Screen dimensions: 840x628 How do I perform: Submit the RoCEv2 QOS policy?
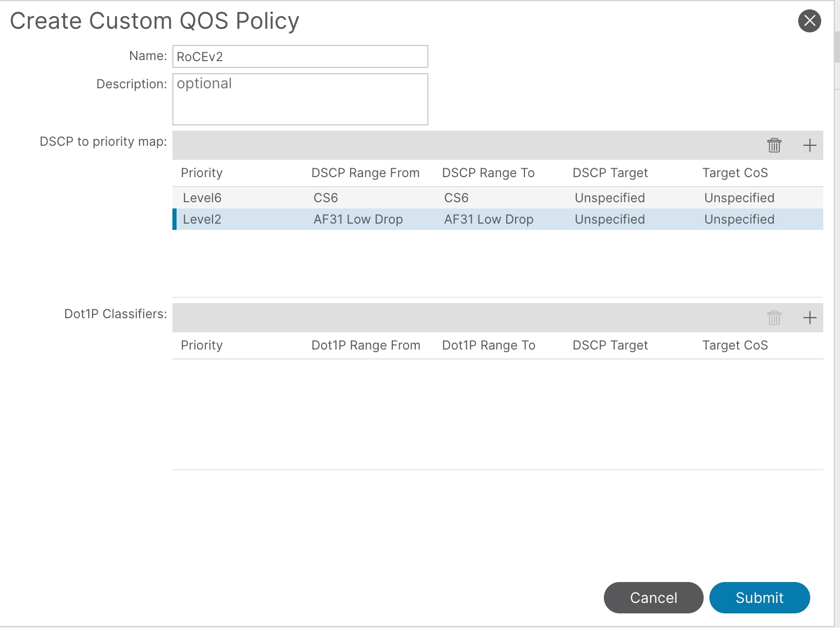[759, 598]
